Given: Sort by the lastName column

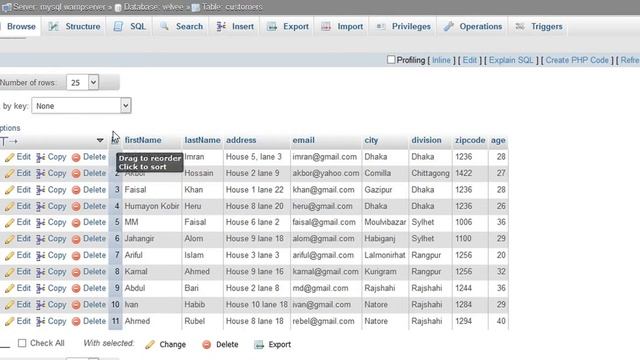Looking at the screenshot, I should [202, 140].
